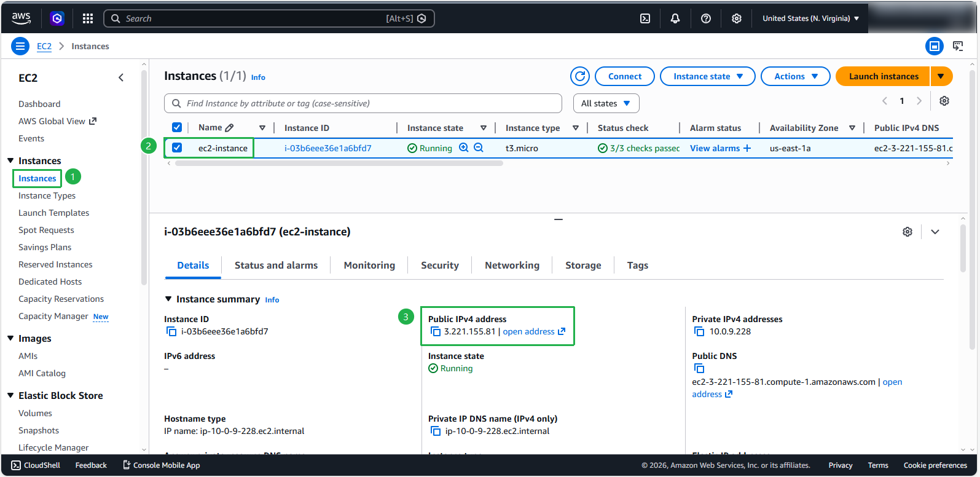The image size is (980, 477).
Task: Toggle the hamburger navigation menu
Action: tap(20, 46)
